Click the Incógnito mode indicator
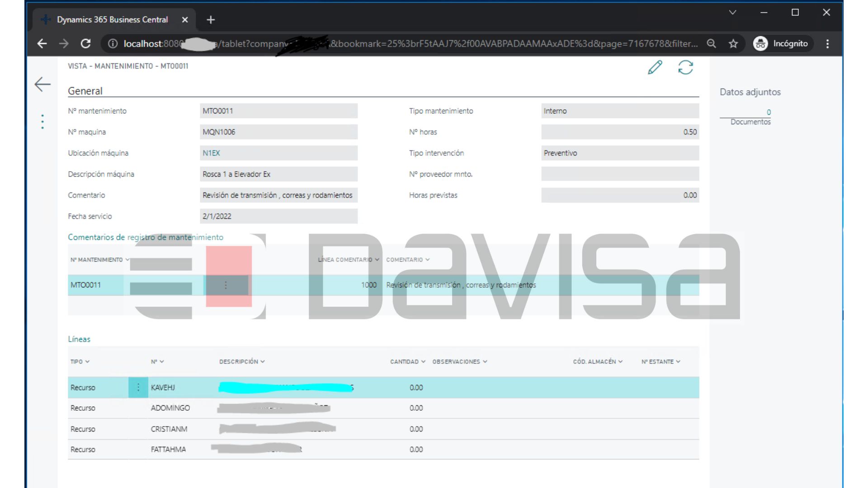The width and height of the screenshot is (868, 488). [782, 43]
